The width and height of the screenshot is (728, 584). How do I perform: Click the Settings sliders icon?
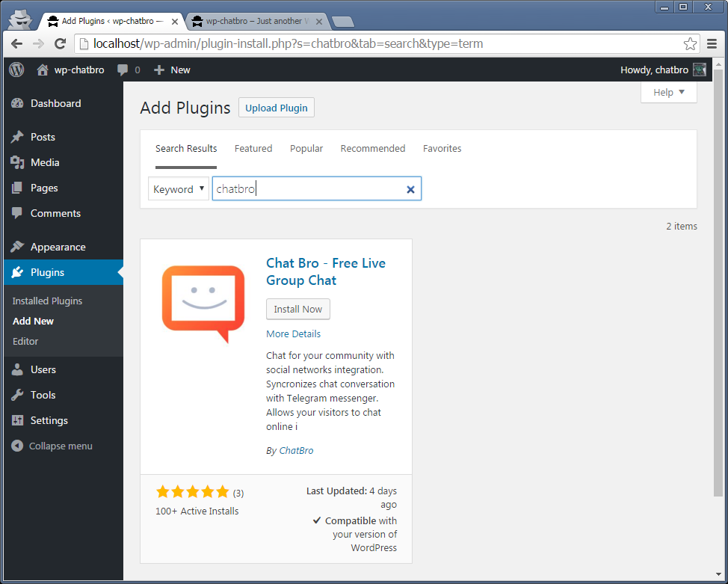click(x=17, y=420)
